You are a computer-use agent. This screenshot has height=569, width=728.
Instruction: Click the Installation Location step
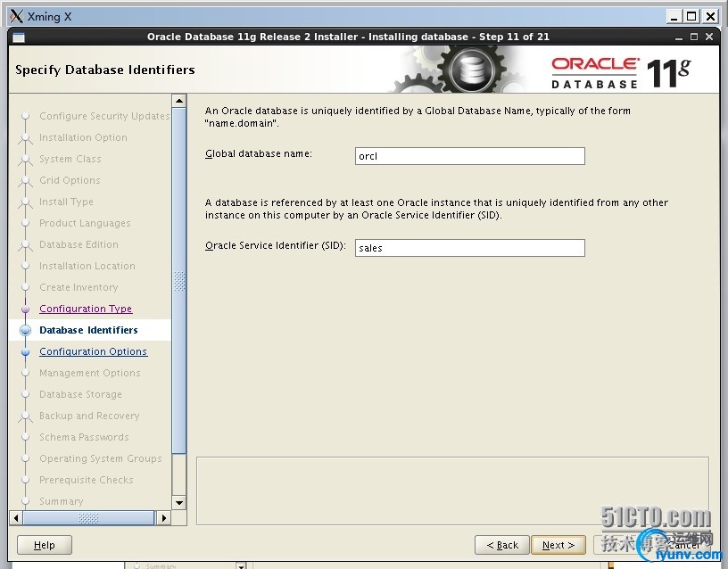(x=87, y=266)
